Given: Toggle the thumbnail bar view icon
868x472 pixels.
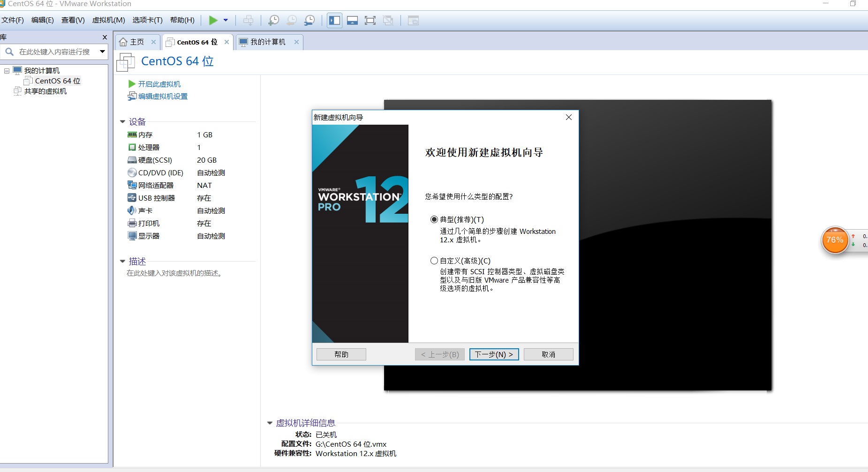Looking at the screenshot, I should click(x=353, y=20).
